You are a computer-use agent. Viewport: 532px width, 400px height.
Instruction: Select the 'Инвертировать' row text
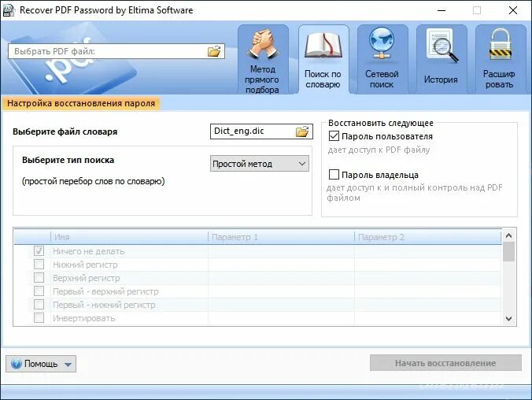click(83, 318)
